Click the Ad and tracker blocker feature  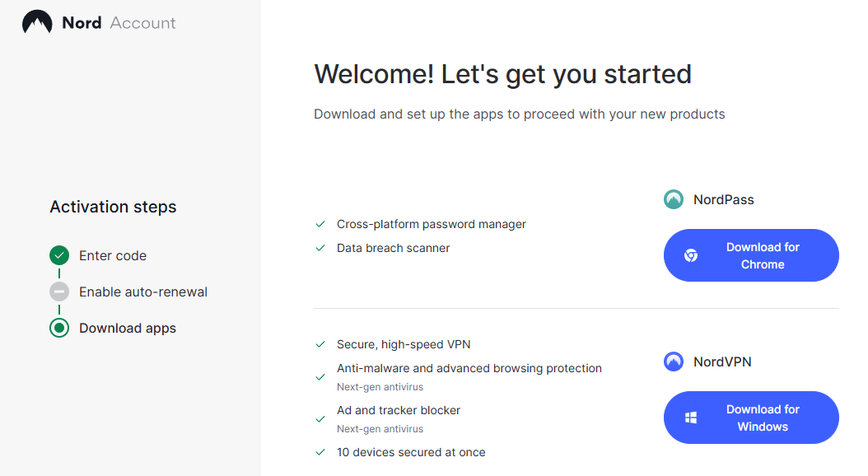click(399, 410)
